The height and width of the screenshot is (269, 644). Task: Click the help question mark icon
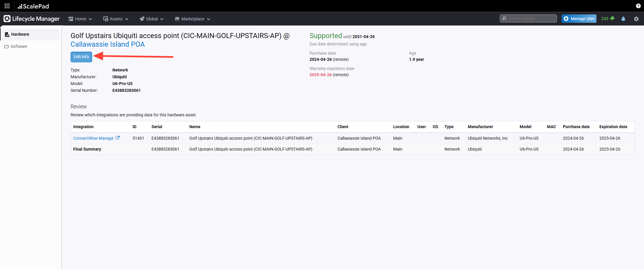[x=638, y=6]
